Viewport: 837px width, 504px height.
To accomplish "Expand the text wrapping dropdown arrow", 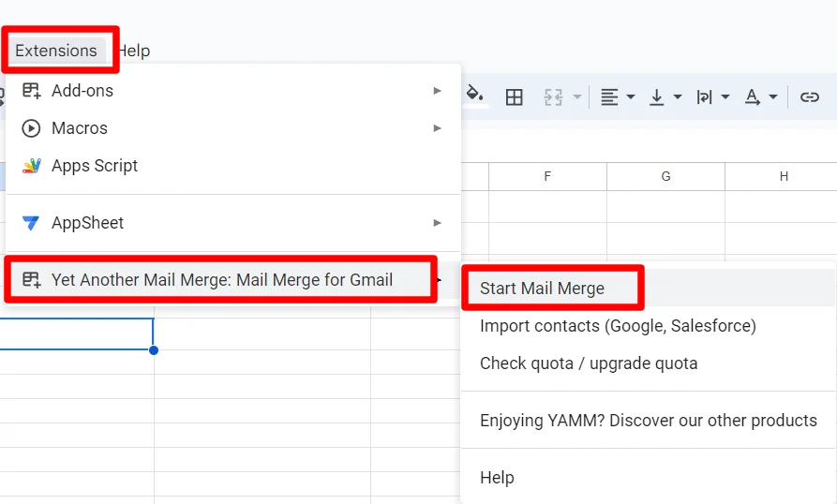I will tap(725, 97).
